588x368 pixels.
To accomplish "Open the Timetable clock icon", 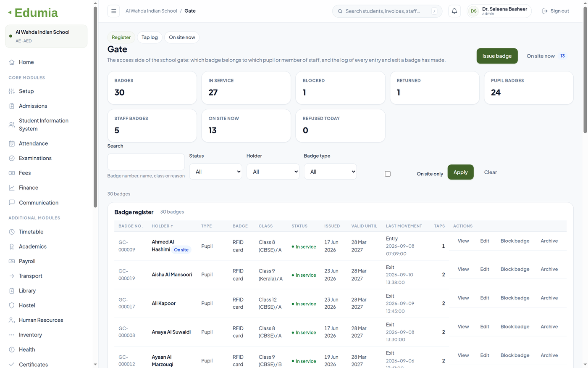I will (12, 232).
